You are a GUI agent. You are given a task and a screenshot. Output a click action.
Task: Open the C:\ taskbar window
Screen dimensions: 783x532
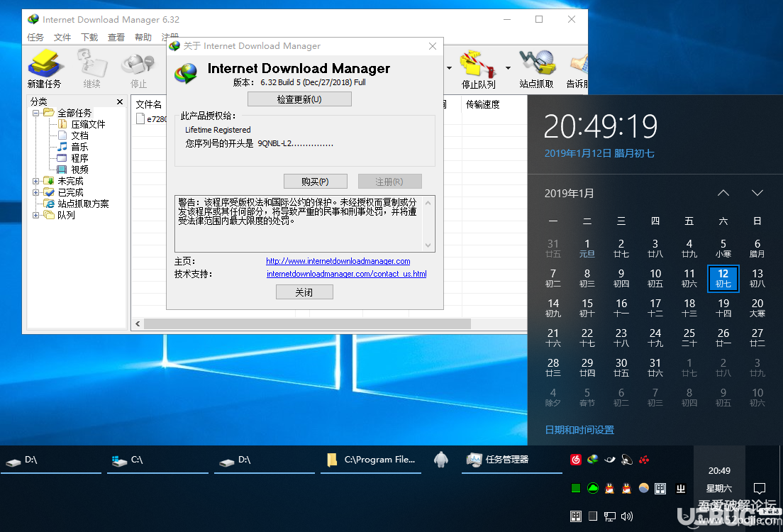[157, 460]
